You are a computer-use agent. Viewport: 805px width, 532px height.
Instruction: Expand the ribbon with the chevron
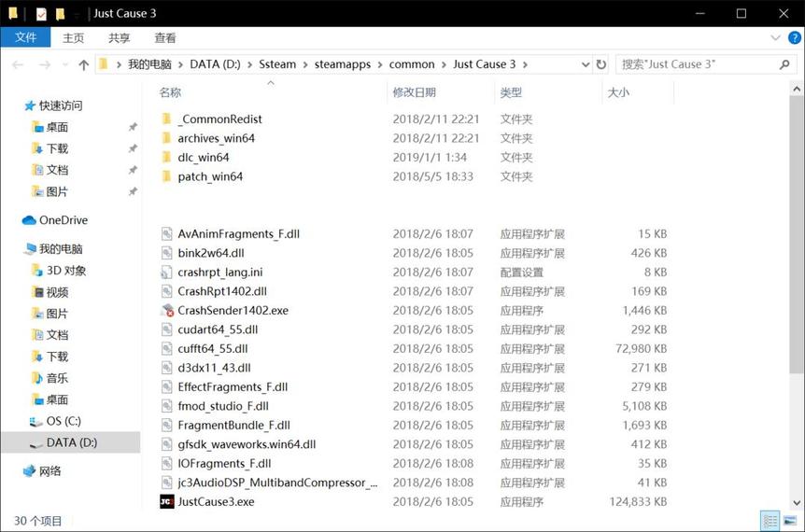click(776, 37)
